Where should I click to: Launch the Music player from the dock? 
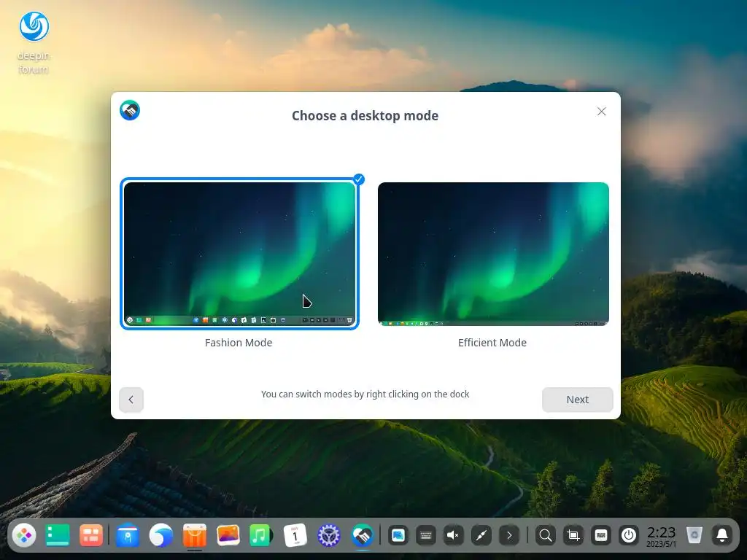(x=260, y=535)
